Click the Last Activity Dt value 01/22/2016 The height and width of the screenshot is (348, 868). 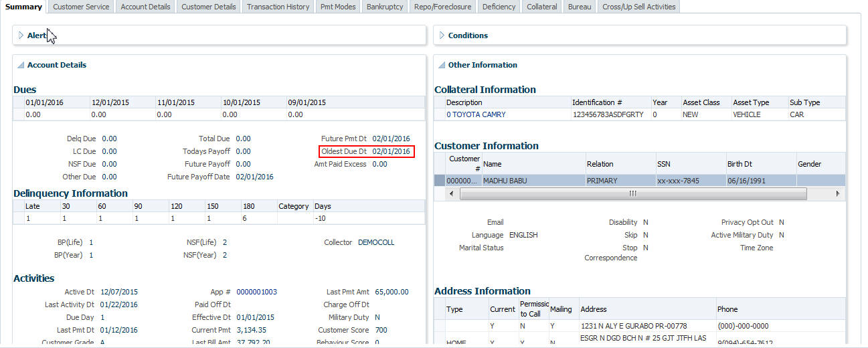coord(119,304)
